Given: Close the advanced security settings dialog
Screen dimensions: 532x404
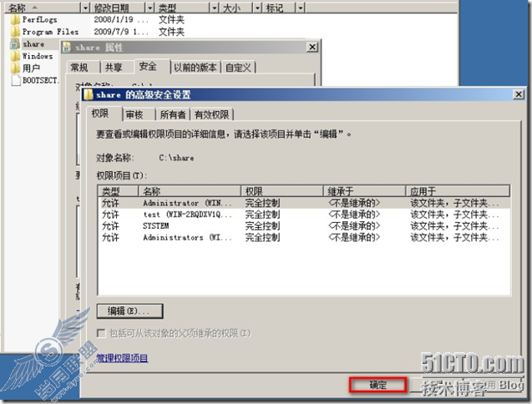Looking at the screenshot, I should 519,94.
